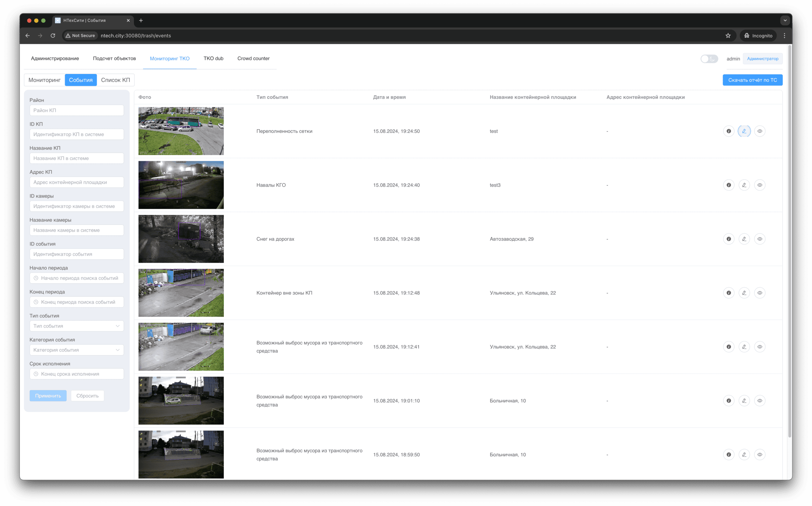Reload the page in browser toolbar

point(53,35)
